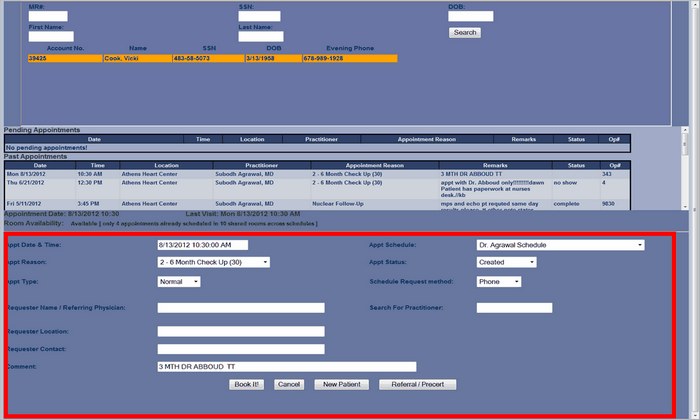700x420 pixels.
Task: Click the Comment field
Action: pyautogui.click(x=287, y=367)
